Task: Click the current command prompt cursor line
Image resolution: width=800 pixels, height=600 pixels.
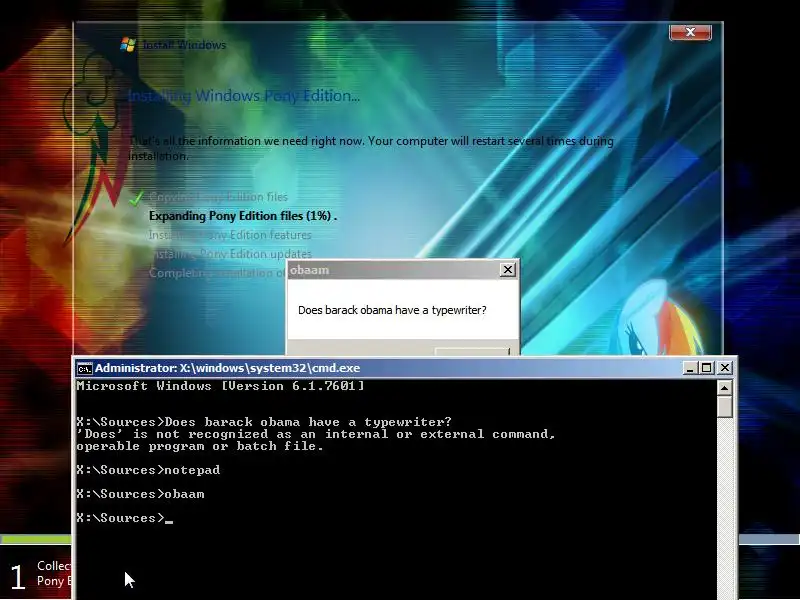Action: click(x=125, y=518)
